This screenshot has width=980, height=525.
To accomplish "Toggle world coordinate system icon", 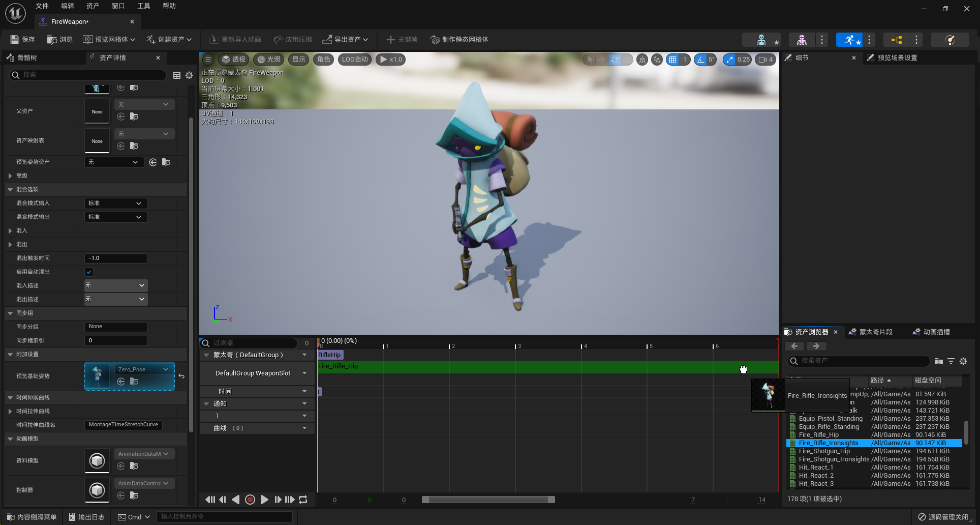I will point(642,60).
